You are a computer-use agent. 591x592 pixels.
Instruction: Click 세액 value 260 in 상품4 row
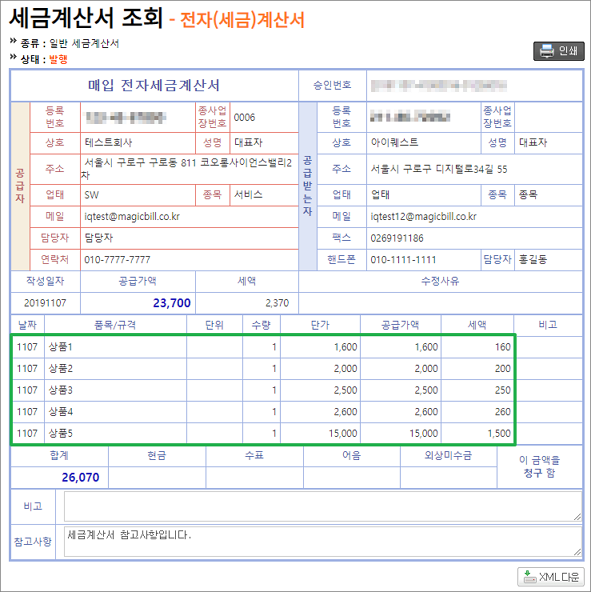[503, 412]
